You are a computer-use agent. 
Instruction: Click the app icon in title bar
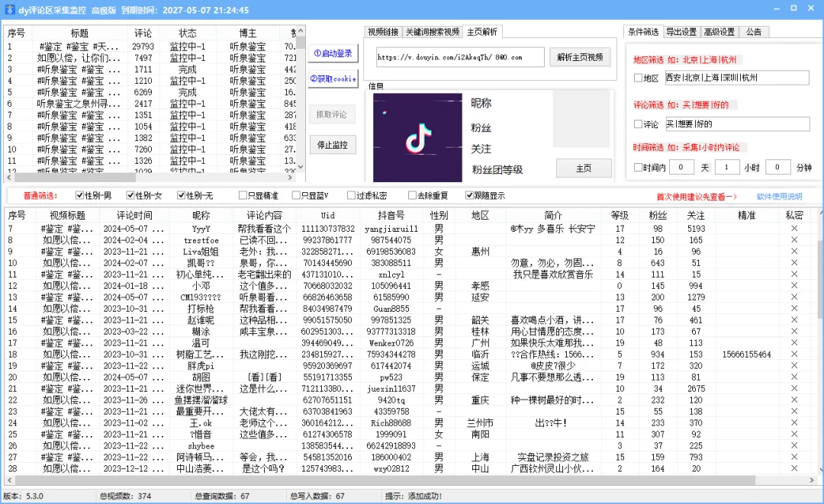point(9,10)
